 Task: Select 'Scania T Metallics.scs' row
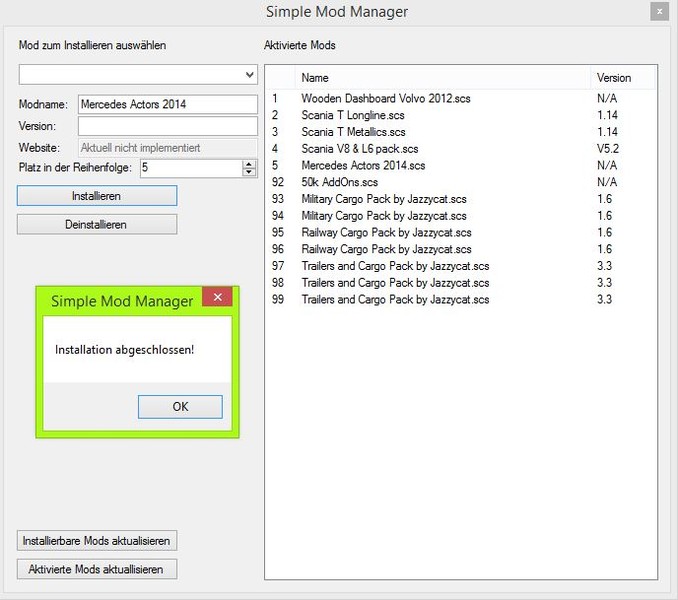[x=461, y=132]
